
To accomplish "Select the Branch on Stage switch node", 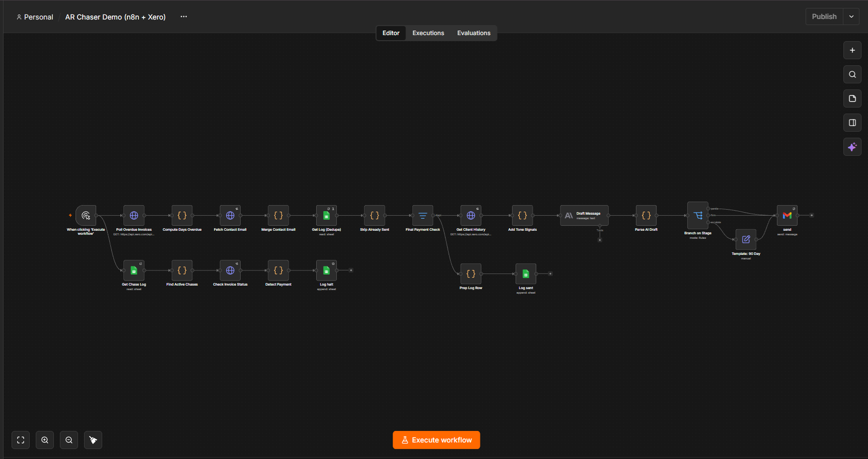I will (x=698, y=216).
